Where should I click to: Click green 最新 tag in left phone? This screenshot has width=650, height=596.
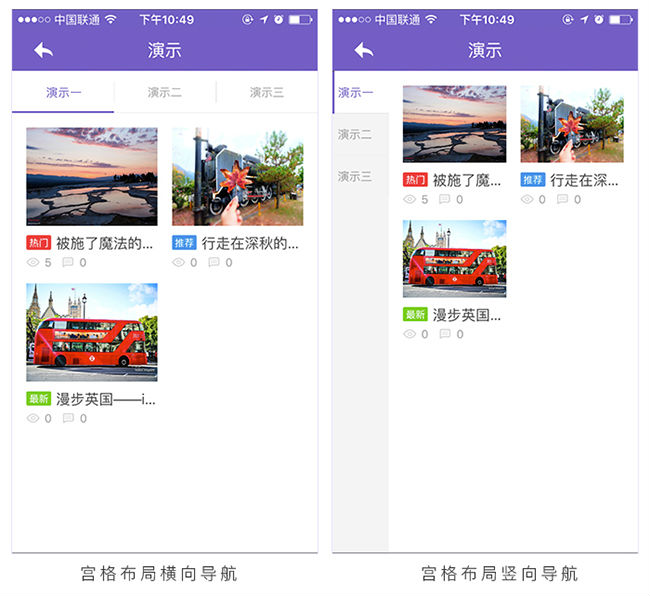[38, 399]
